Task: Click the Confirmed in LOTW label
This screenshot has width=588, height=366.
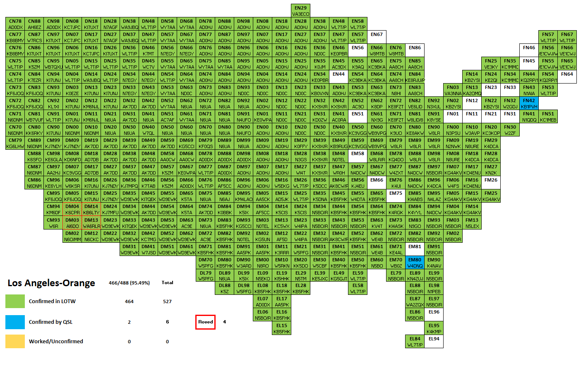Action: coord(52,301)
